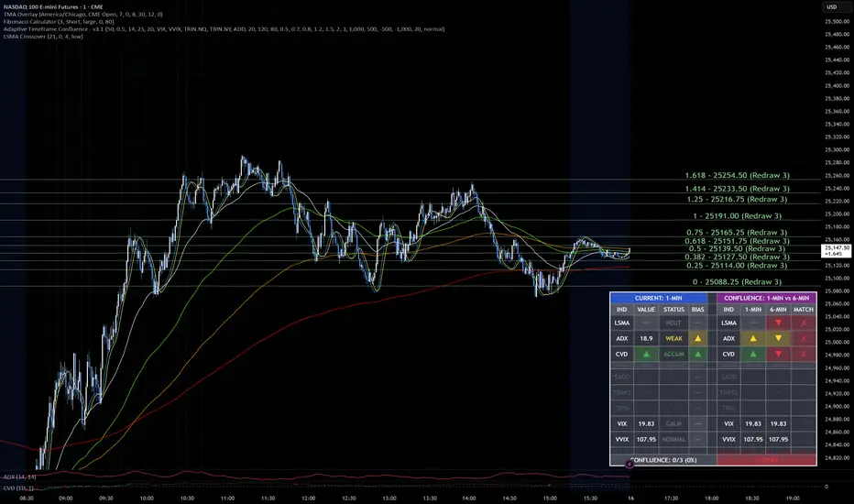Click the current price label 25,147.50
The height and width of the screenshot is (504, 854).
(x=836, y=251)
